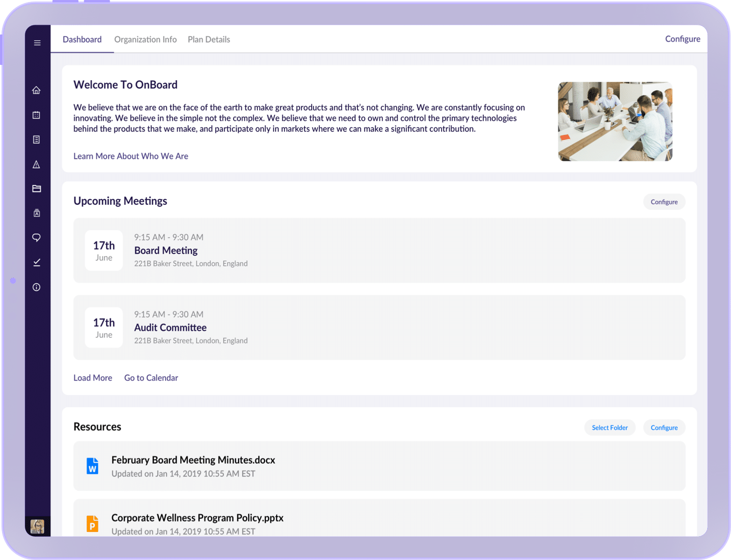Select the Dashboard tab
This screenshot has height=560, width=731.
click(82, 40)
